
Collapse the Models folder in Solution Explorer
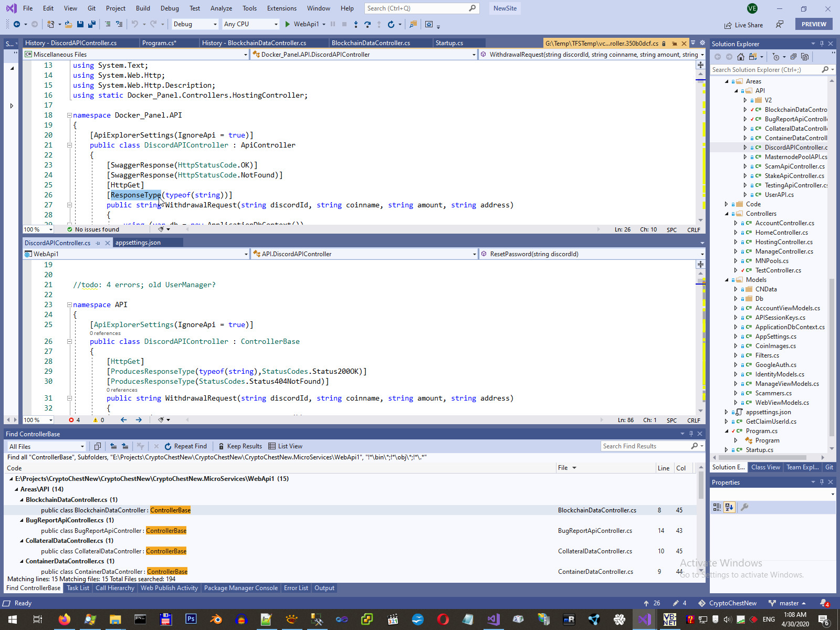(727, 280)
